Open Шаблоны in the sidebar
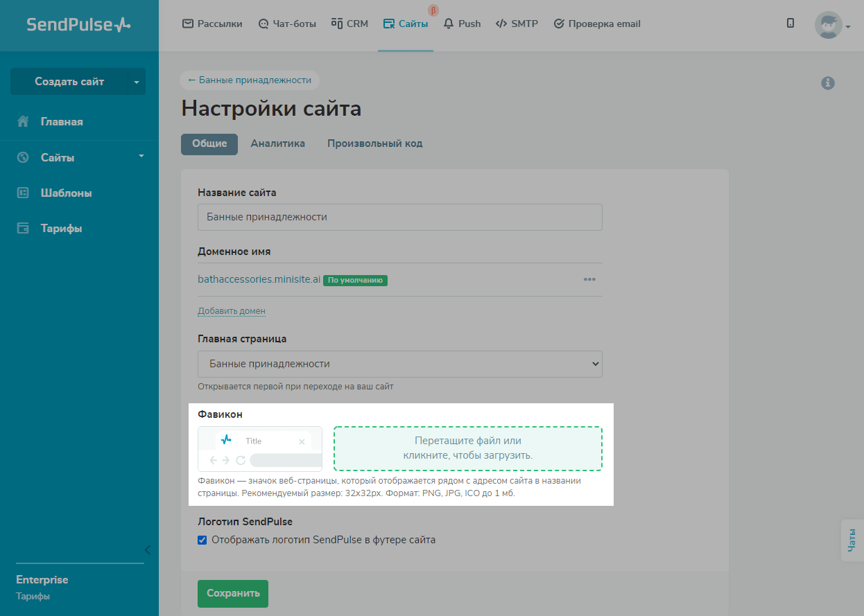The width and height of the screenshot is (864, 616). point(67,193)
